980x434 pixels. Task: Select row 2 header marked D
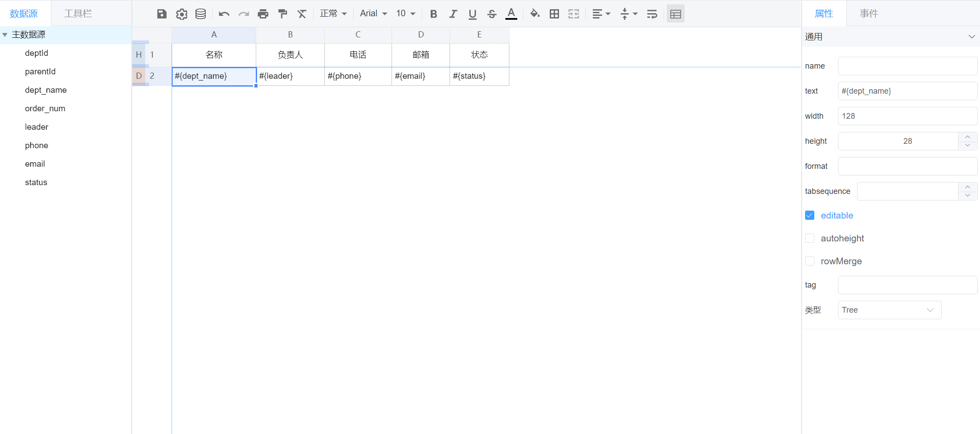click(x=152, y=76)
